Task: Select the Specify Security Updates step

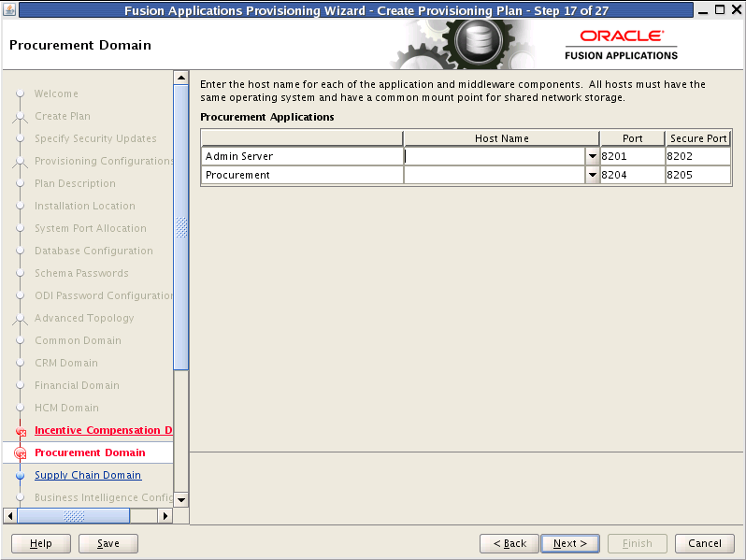Action: [x=95, y=138]
